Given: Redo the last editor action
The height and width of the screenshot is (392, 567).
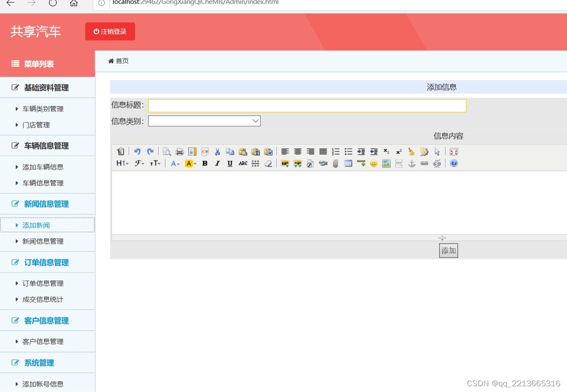Looking at the screenshot, I should [x=150, y=152].
